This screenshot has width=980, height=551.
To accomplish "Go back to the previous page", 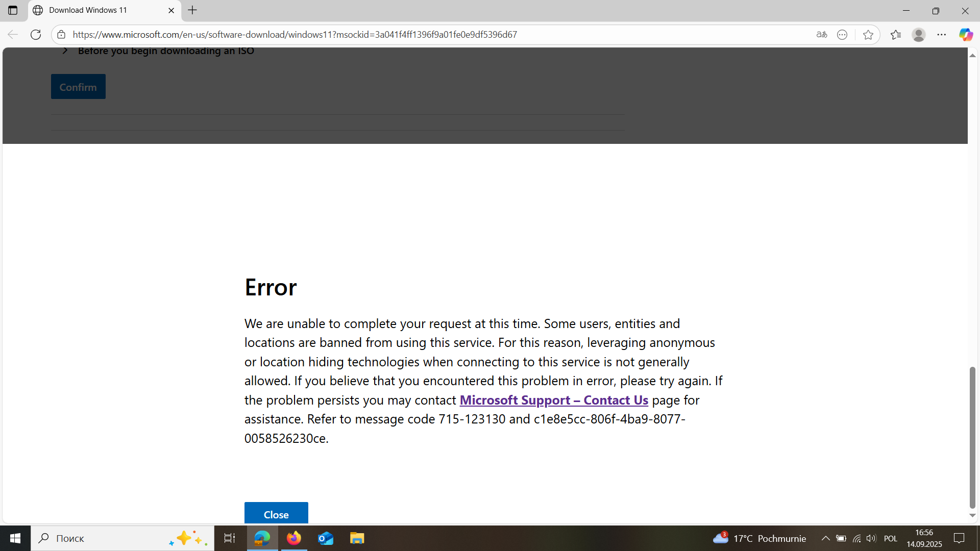I will pyautogui.click(x=13, y=35).
